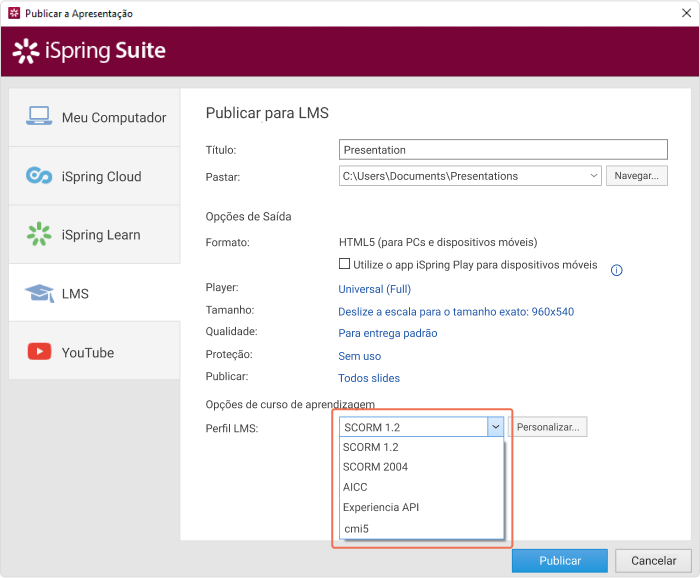The height and width of the screenshot is (578, 700).
Task: Click the Formato label
Action: (227, 242)
